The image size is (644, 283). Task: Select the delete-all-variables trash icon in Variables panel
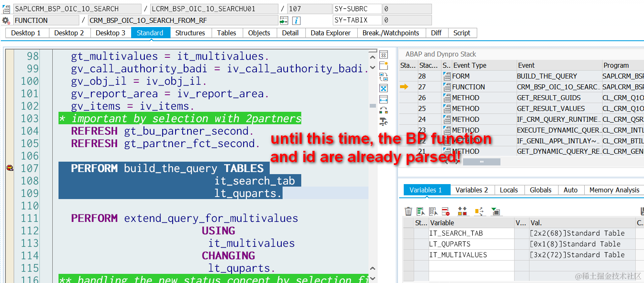(x=408, y=212)
